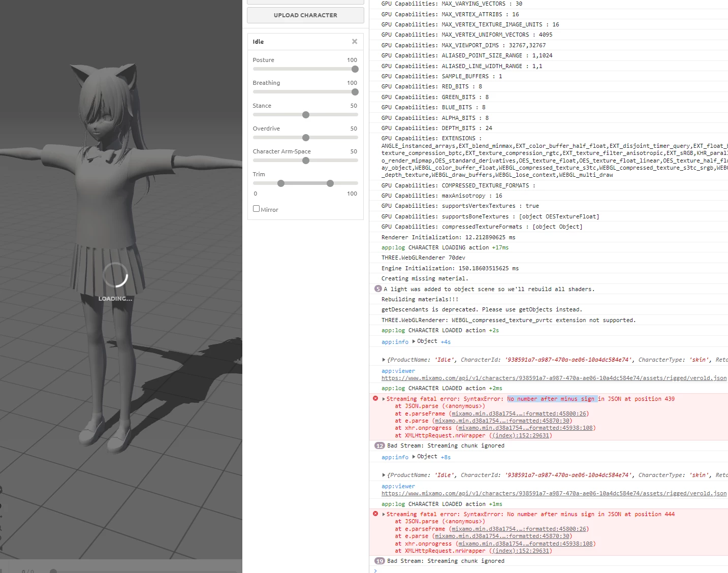The height and width of the screenshot is (573, 728).
Task: Open (index):152:29631 link in position 439 error
Action: (521, 435)
